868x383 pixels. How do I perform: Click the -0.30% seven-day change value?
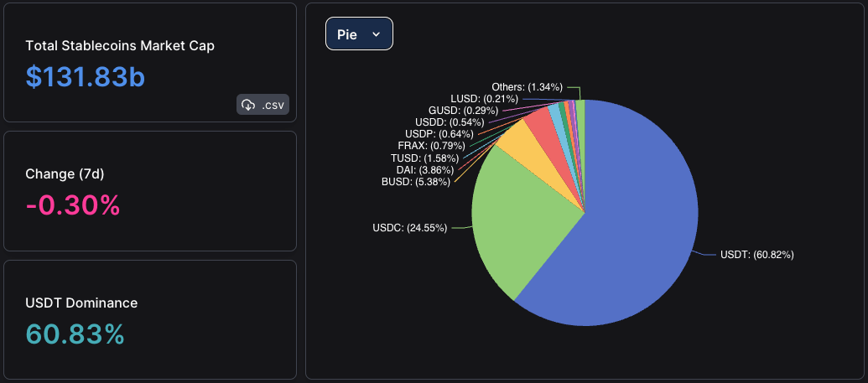(x=72, y=206)
